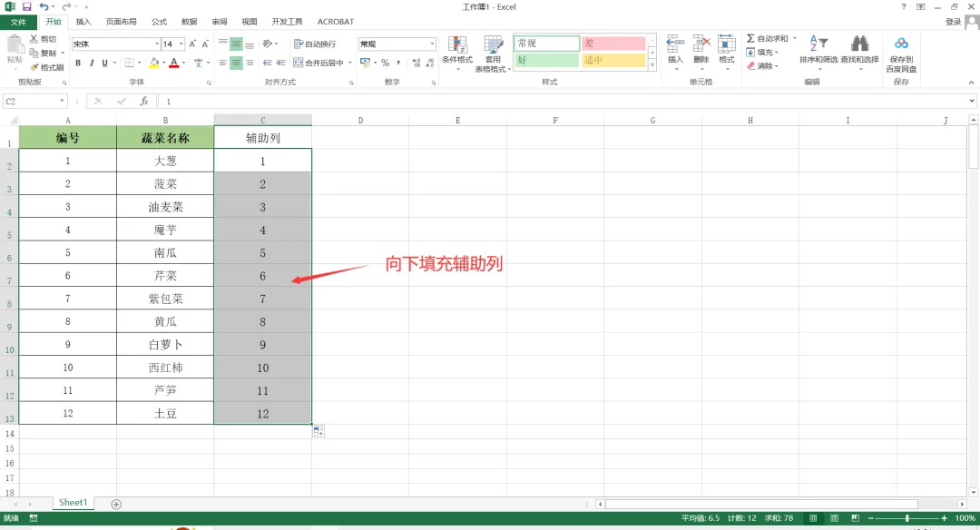Click the orientation text angle icon
980x530 pixels.
coord(268,44)
